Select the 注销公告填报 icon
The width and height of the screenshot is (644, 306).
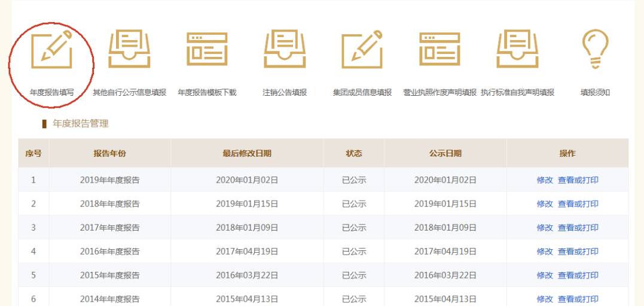tap(285, 49)
